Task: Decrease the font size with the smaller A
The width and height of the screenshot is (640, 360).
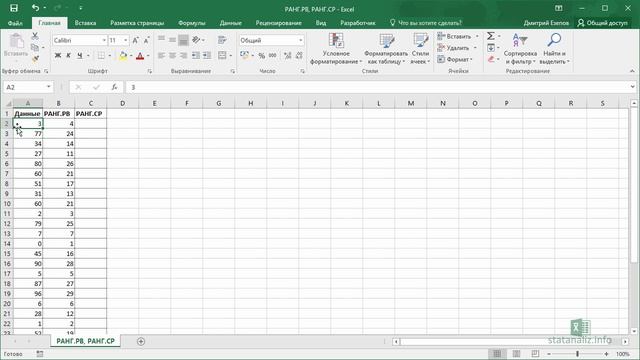Action: click(x=146, y=40)
